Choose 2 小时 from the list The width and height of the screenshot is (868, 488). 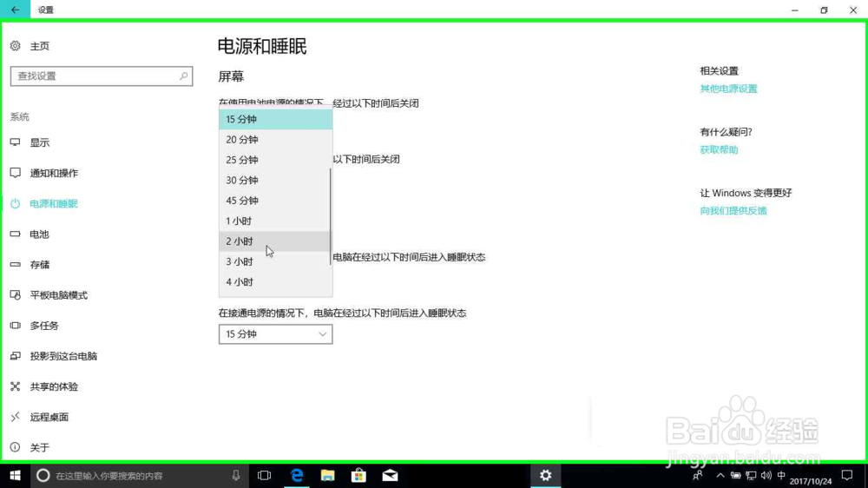click(275, 241)
